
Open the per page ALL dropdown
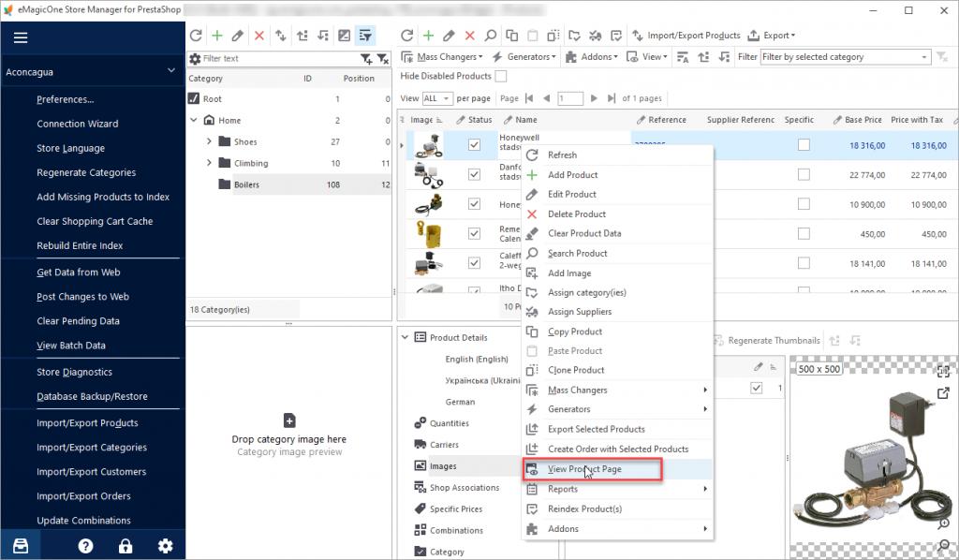(439, 97)
